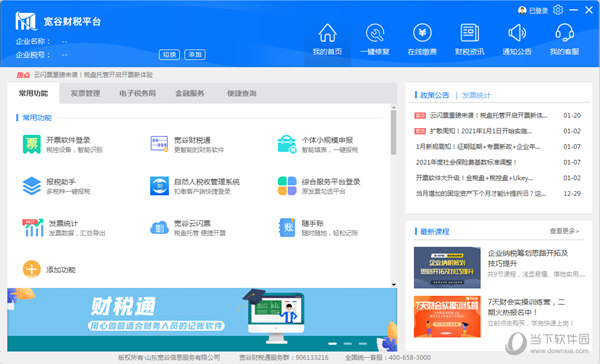This screenshot has height=364, width=600.
Task: Open 我的客服 headset icon
Action: click(564, 33)
